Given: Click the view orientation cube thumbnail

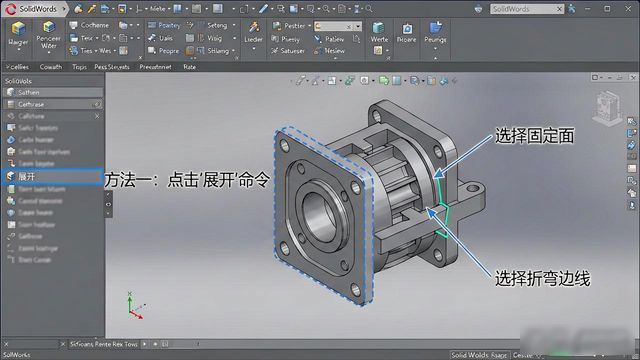Looking at the screenshot, I should (x=607, y=108).
